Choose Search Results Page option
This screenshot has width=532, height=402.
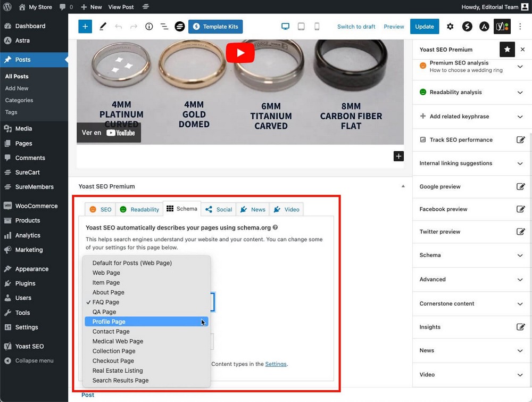pyautogui.click(x=147, y=380)
